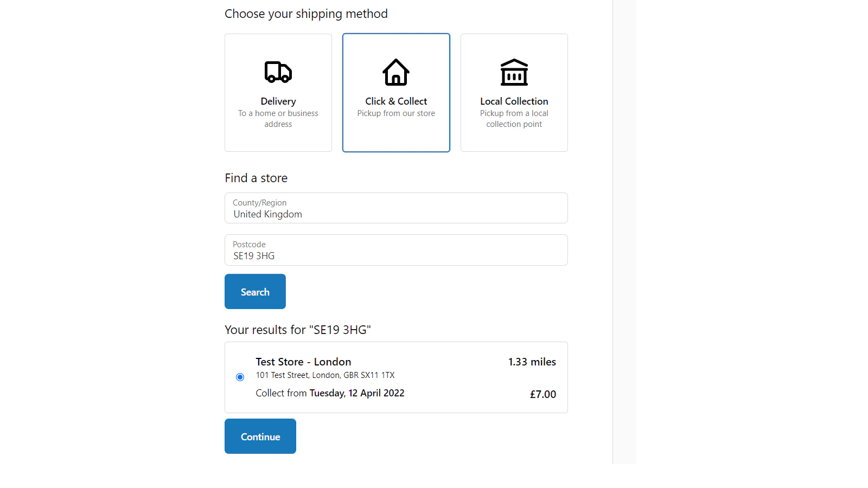Select the Test Store London radio button
This screenshot has height=488, width=868.
pyautogui.click(x=240, y=377)
